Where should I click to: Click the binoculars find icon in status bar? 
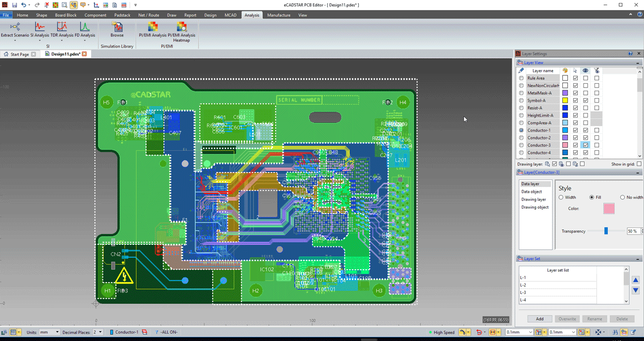click(x=615, y=332)
